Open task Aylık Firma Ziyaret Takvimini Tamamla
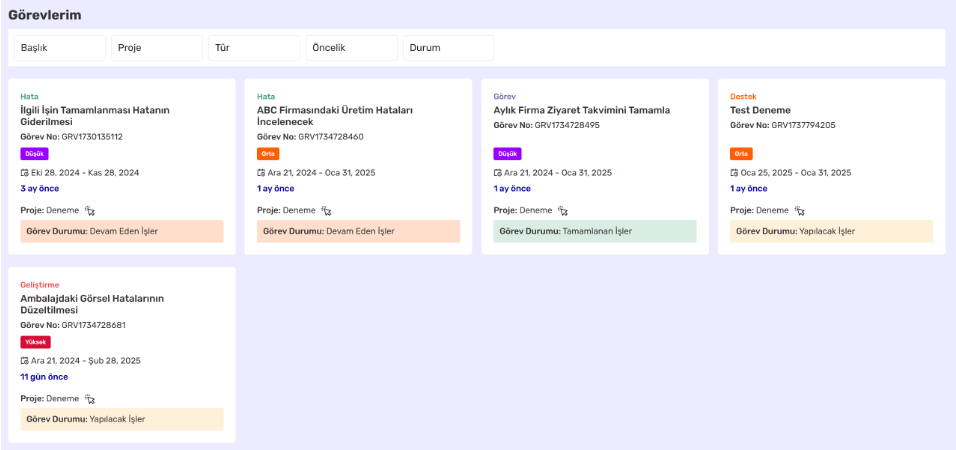This screenshot has width=956, height=450. pos(581,110)
